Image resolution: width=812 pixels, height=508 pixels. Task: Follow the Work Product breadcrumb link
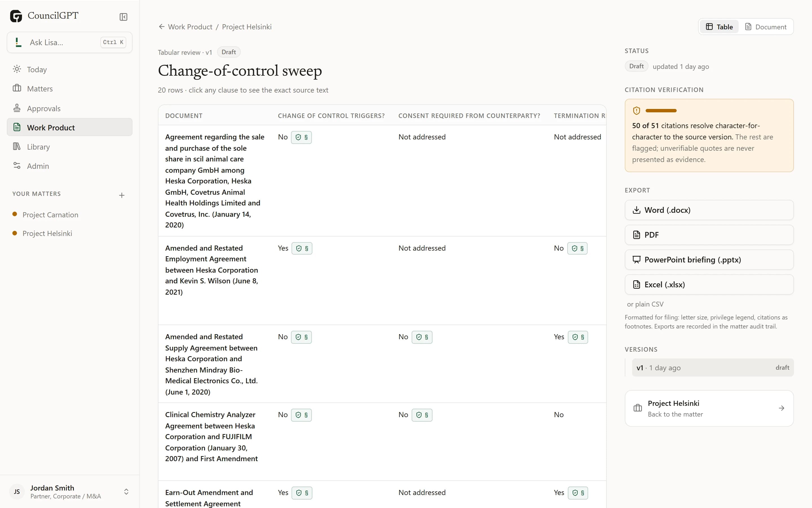(x=190, y=27)
